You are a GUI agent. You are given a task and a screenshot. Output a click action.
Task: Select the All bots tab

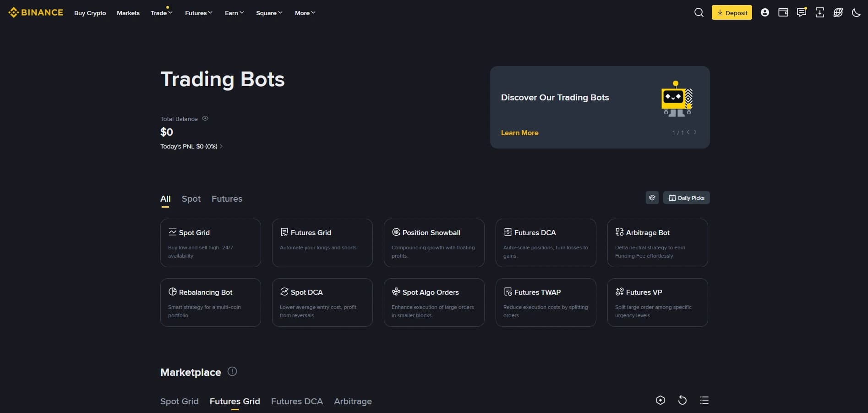(x=165, y=198)
